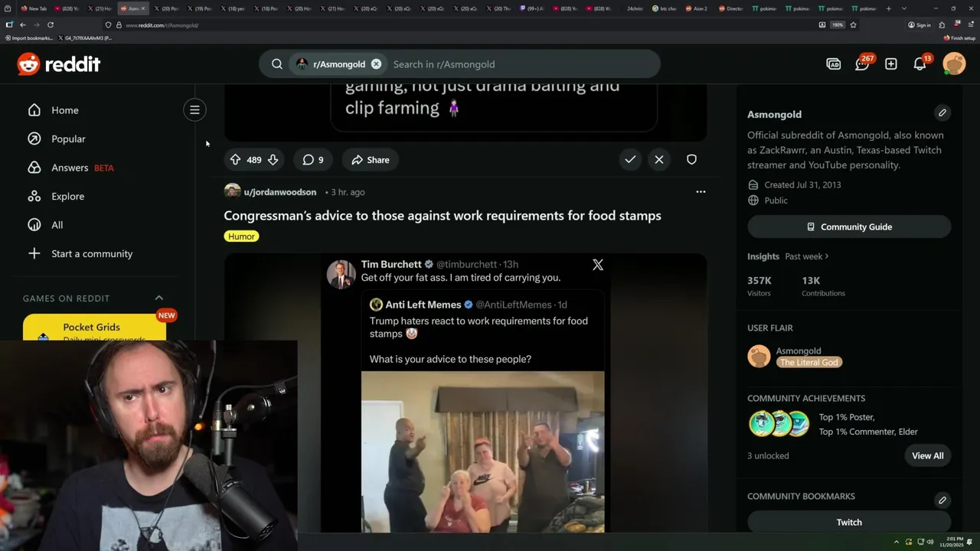Image resolution: width=980 pixels, height=551 pixels.
Task: Remove the r/Asmongold search scope filter
Action: tap(376, 64)
